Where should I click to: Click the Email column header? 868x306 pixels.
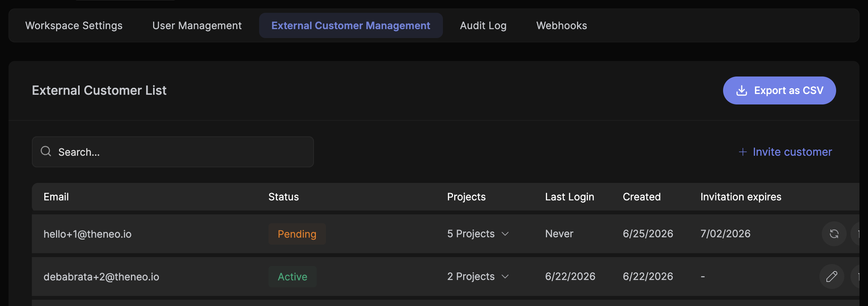click(56, 197)
